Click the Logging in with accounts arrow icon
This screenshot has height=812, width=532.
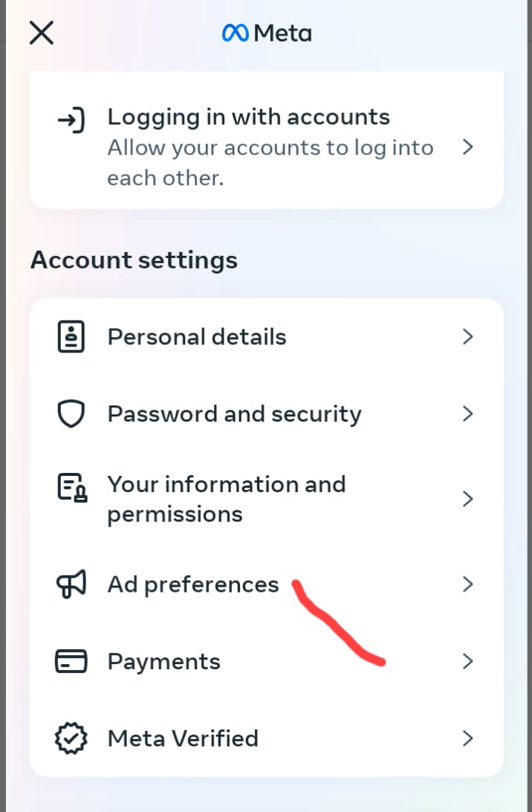point(70,119)
